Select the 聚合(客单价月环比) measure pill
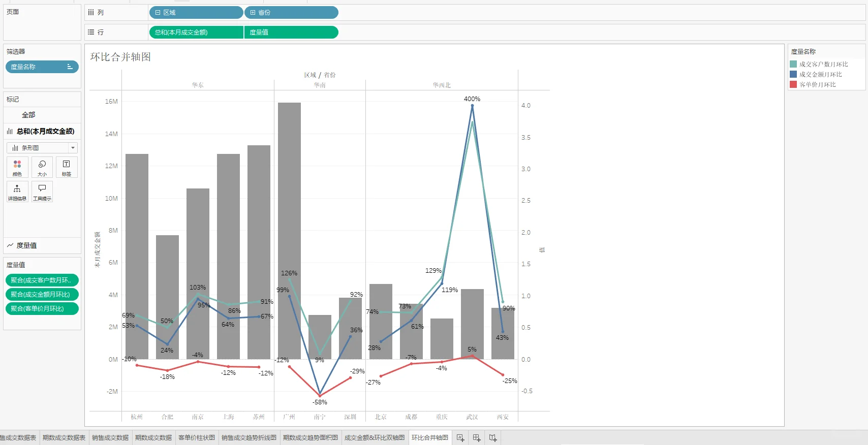The height and width of the screenshot is (445, 868). tap(42, 309)
